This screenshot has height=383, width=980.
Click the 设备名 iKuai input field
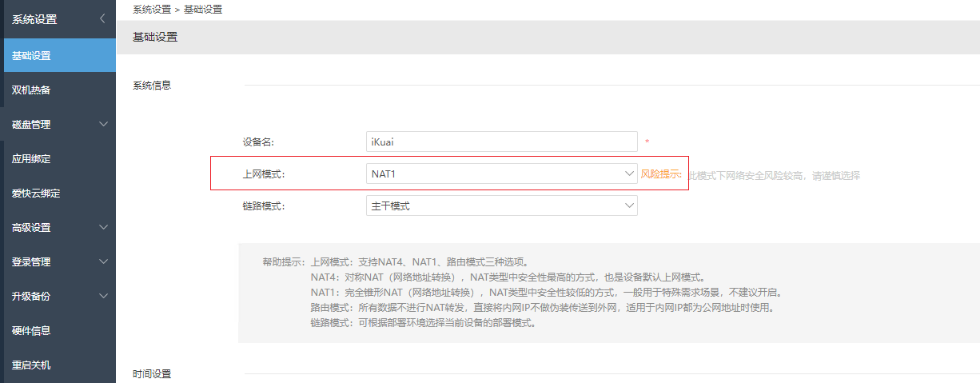pyautogui.click(x=501, y=142)
